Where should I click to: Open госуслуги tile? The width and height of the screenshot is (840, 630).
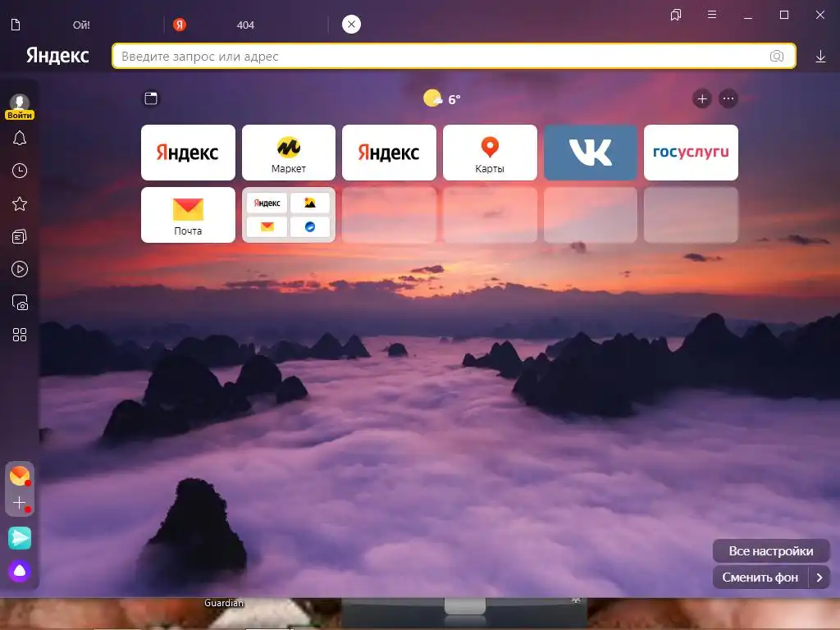pyautogui.click(x=691, y=153)
